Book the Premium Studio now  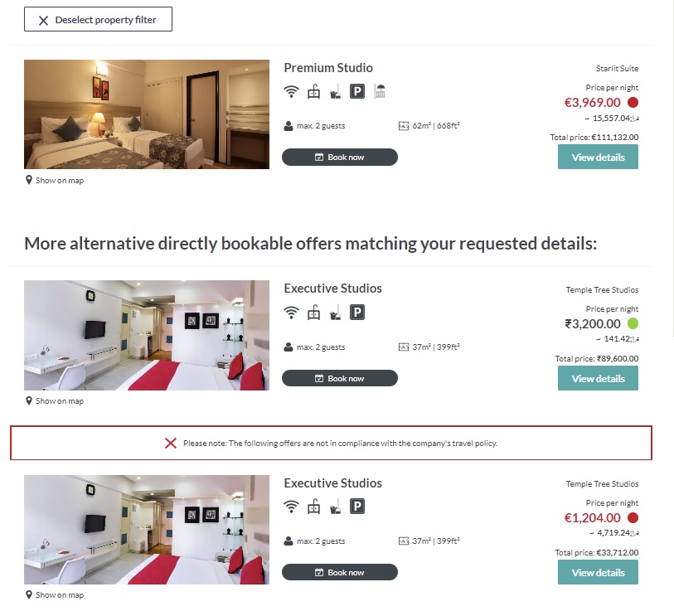(x=340, y=157)
